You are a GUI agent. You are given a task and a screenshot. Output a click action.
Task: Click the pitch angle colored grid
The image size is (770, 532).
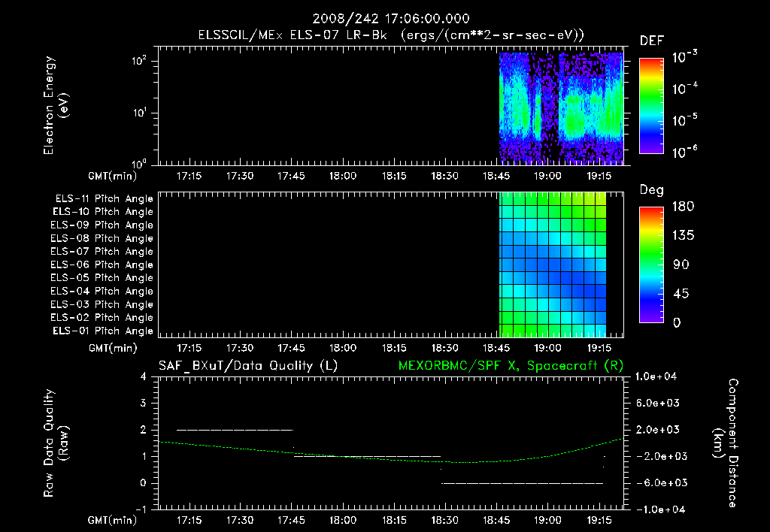(553, 264)
